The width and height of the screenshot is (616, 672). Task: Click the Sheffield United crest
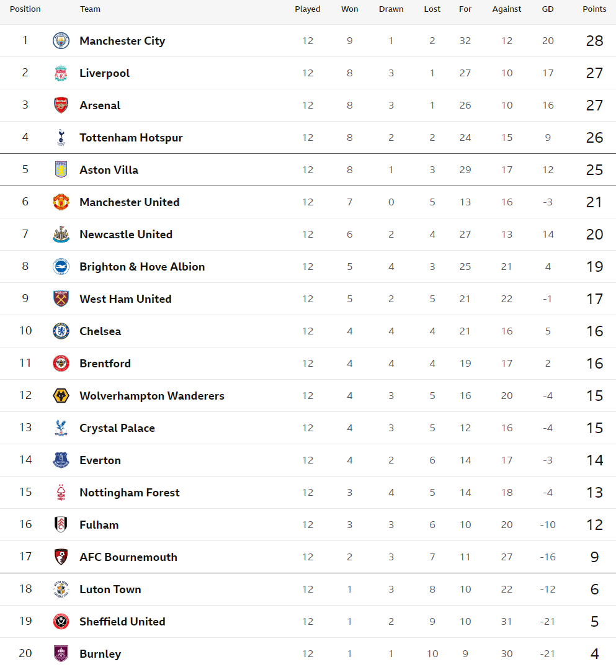(61, 621)
